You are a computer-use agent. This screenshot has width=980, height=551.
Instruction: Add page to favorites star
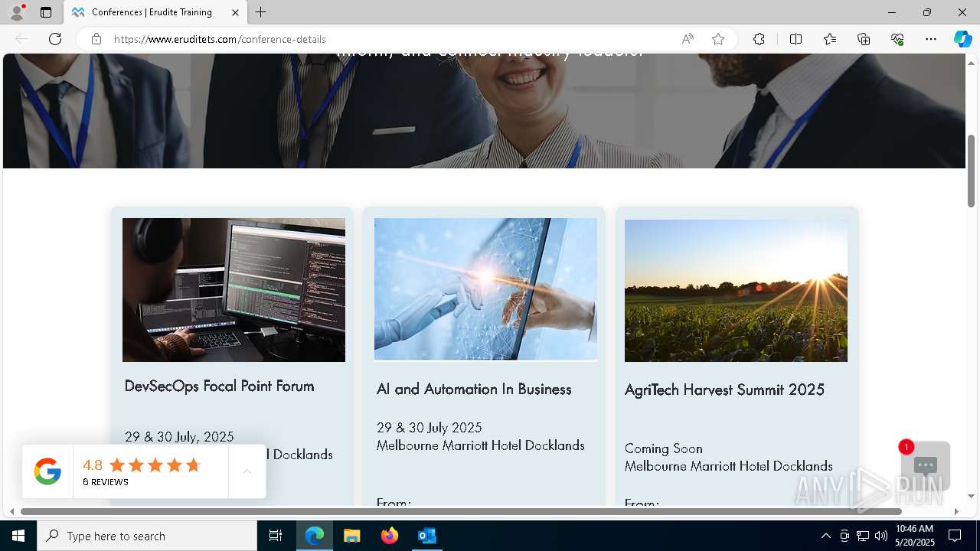coord(718,39)
